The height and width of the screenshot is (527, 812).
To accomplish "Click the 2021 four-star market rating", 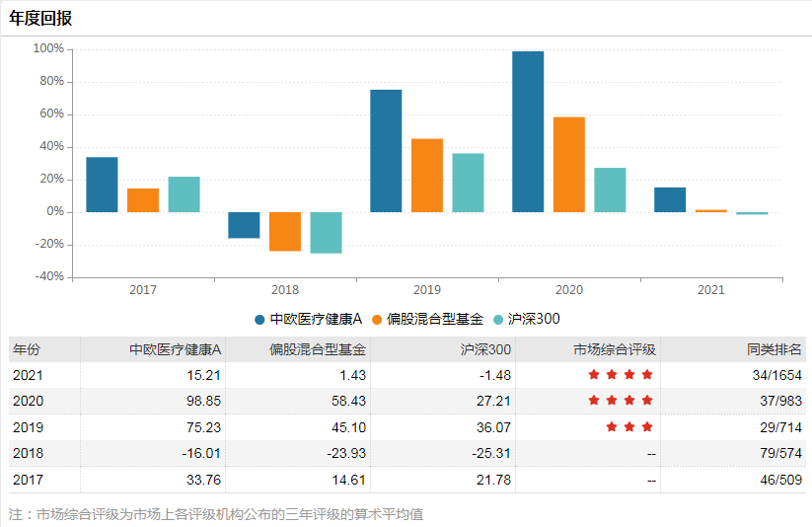I will pos(621,375).
